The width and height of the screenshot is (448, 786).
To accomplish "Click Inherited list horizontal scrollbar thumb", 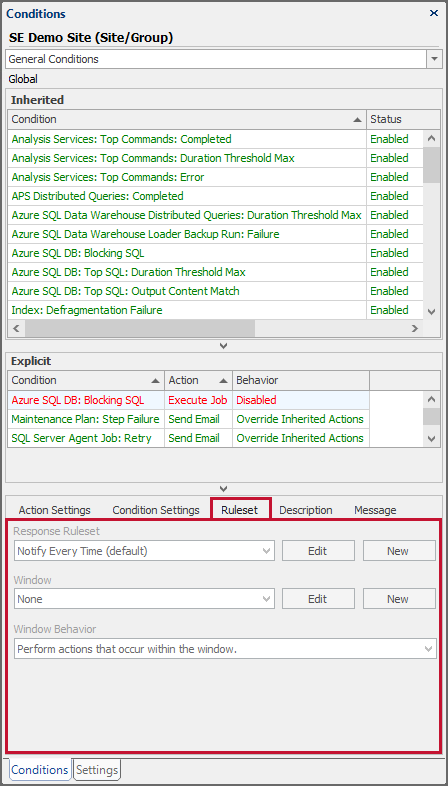I will coord(140,328).
